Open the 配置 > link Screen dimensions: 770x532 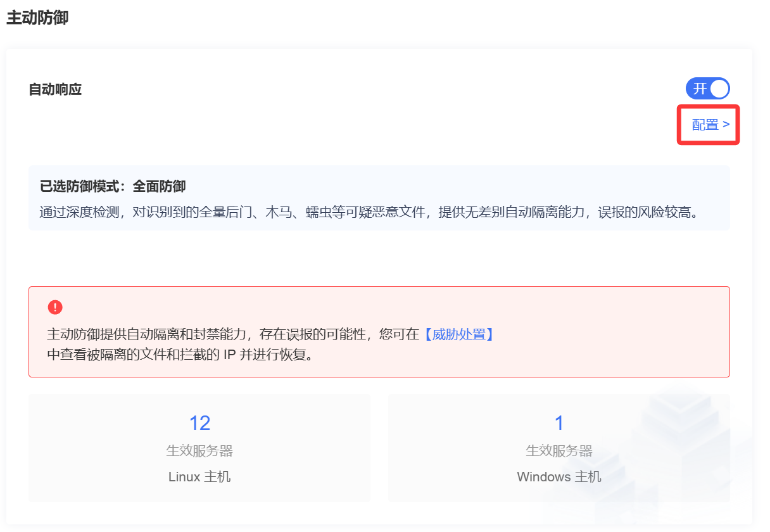click(710, 125)
